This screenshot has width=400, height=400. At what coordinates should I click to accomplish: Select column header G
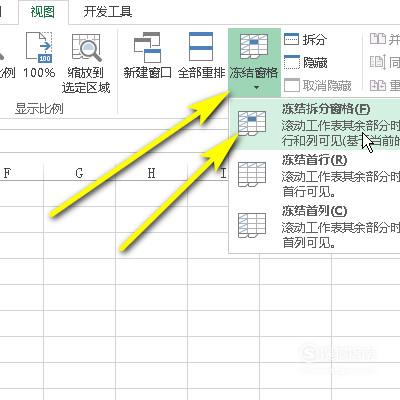click(79, 173)
